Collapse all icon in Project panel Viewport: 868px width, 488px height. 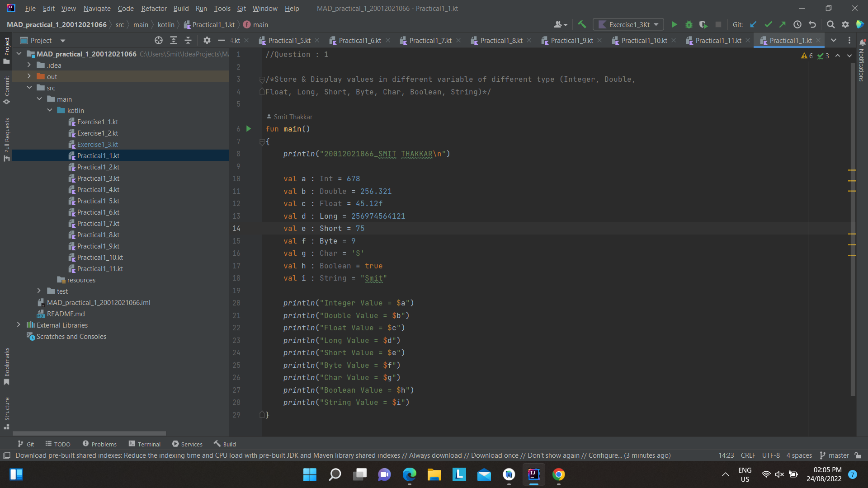pyautogui.click(x=188, y=41)
